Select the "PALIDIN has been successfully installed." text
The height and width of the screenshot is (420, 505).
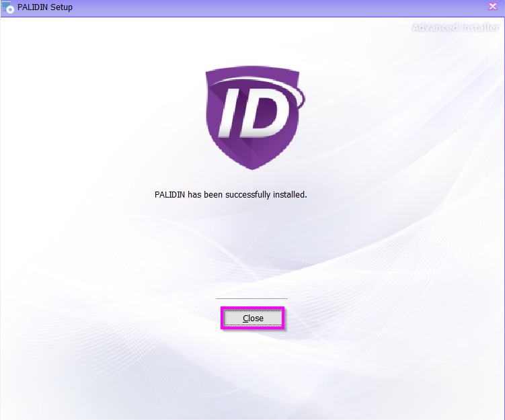231,195
